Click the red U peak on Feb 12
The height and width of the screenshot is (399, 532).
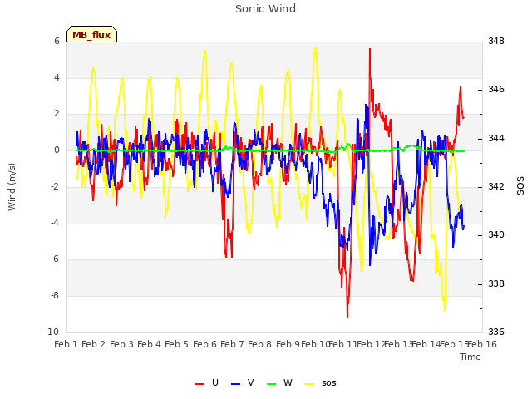tap(370, 50)
